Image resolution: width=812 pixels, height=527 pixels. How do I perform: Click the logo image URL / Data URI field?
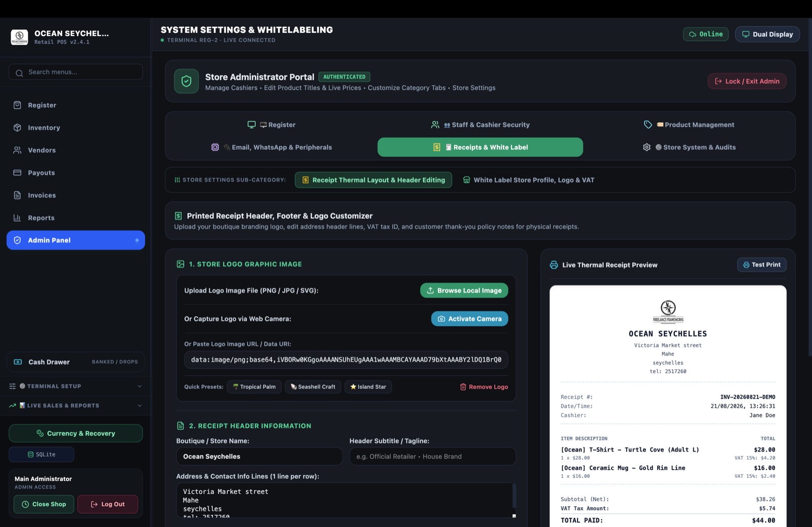(346, 360)
